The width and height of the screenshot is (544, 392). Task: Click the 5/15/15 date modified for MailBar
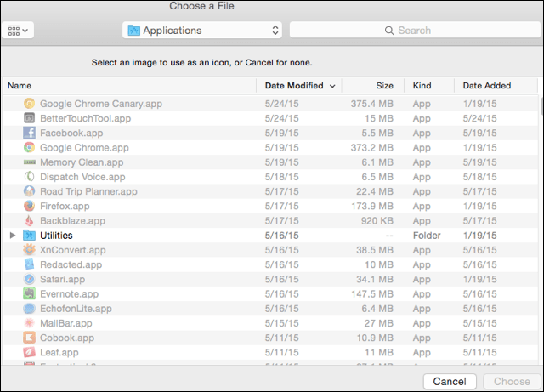281,323
